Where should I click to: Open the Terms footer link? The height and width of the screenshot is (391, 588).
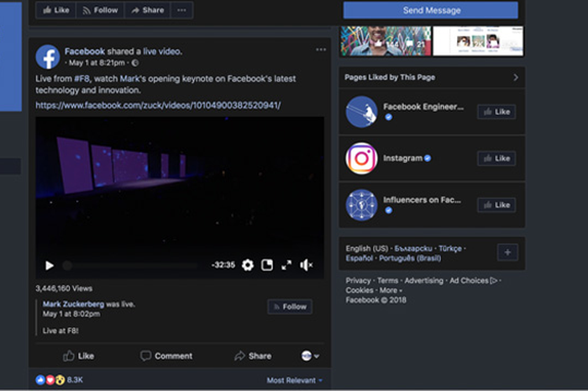(387, 281)
